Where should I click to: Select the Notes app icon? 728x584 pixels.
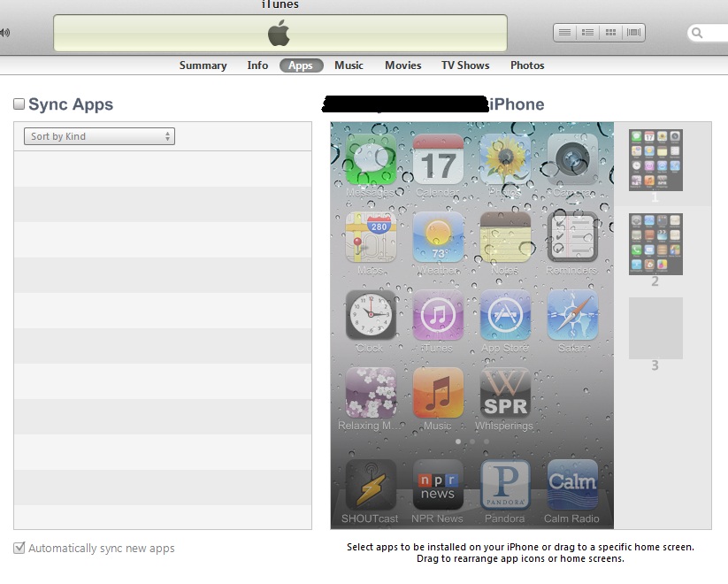point(505,237)
